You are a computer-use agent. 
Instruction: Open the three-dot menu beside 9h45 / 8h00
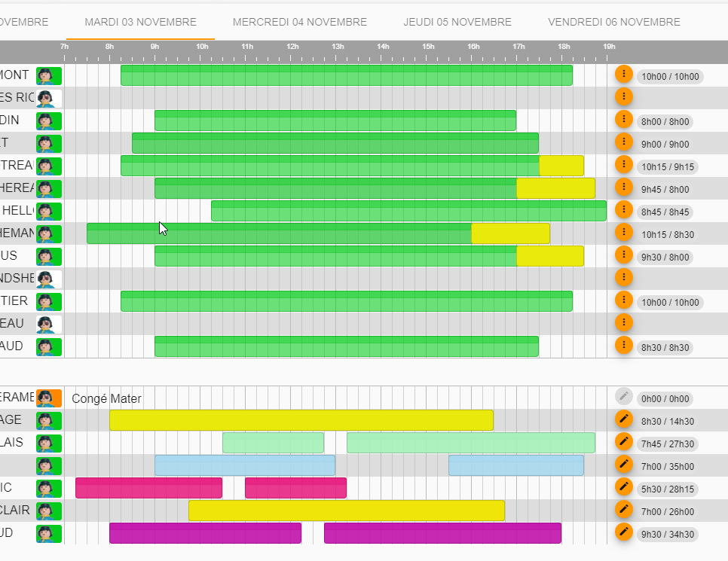pyautogui.click(x=623, y=187)
